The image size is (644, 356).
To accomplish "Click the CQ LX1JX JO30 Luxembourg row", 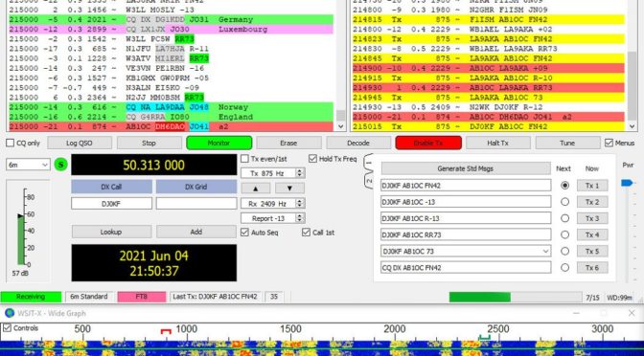I will pyautogui.click(x=171, y=29).
